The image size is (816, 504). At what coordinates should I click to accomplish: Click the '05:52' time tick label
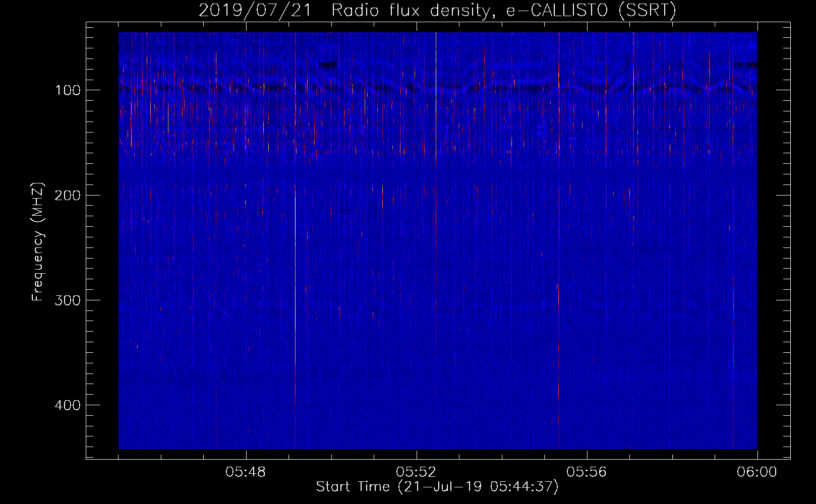pos(416,472)
